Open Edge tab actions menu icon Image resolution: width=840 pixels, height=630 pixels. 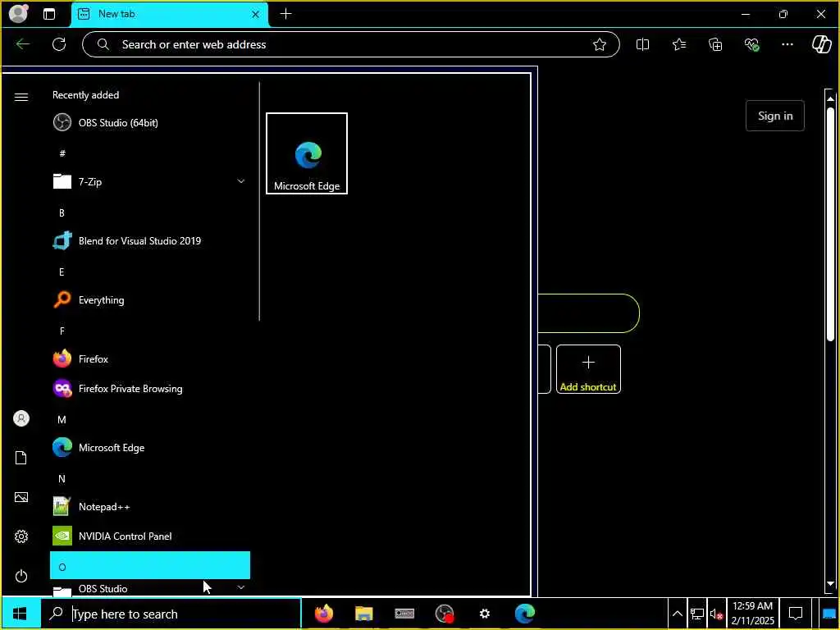click(49, 14)
